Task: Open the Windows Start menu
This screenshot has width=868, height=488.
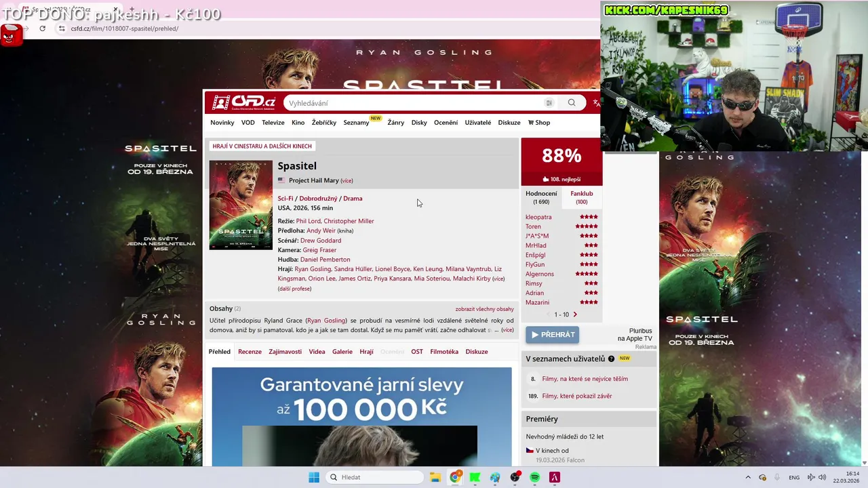Action: (314, 477)
